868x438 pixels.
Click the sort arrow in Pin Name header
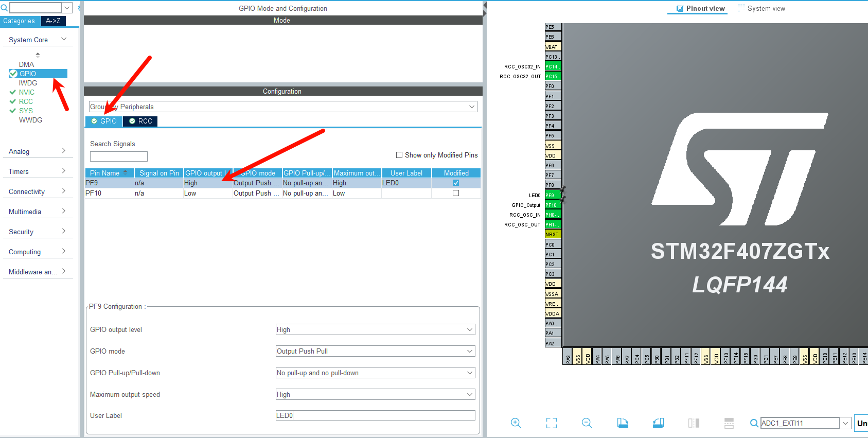click(126, 172)
